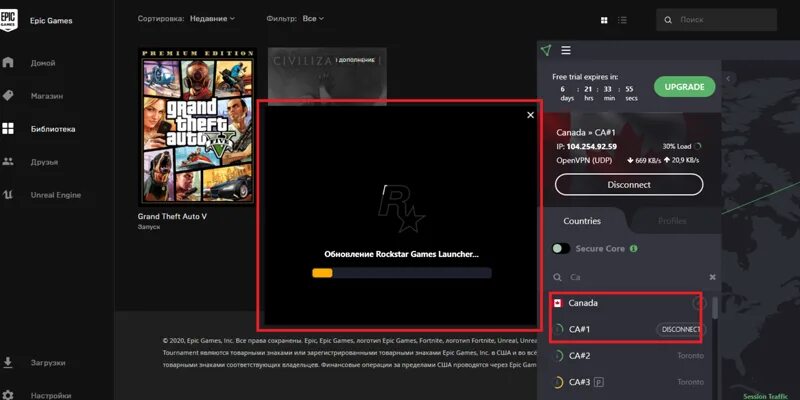
Task: Click the CA#1 load circle icon
Action: pos(559,330)
